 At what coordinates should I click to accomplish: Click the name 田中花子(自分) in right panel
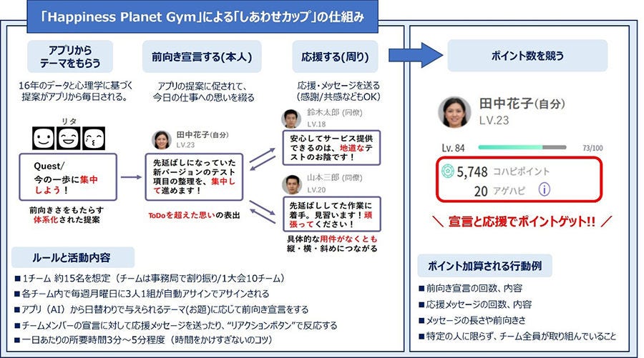point(522,104)
